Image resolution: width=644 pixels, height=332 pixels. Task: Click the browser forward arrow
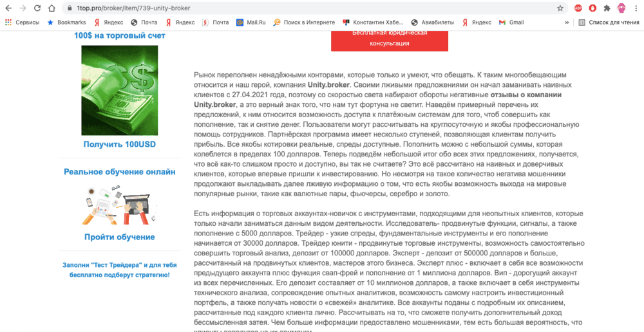(23, 8)
